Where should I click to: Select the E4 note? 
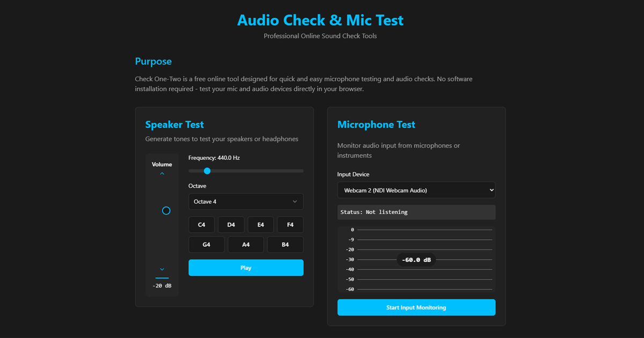pyautogui.click(x=260, y=224)
